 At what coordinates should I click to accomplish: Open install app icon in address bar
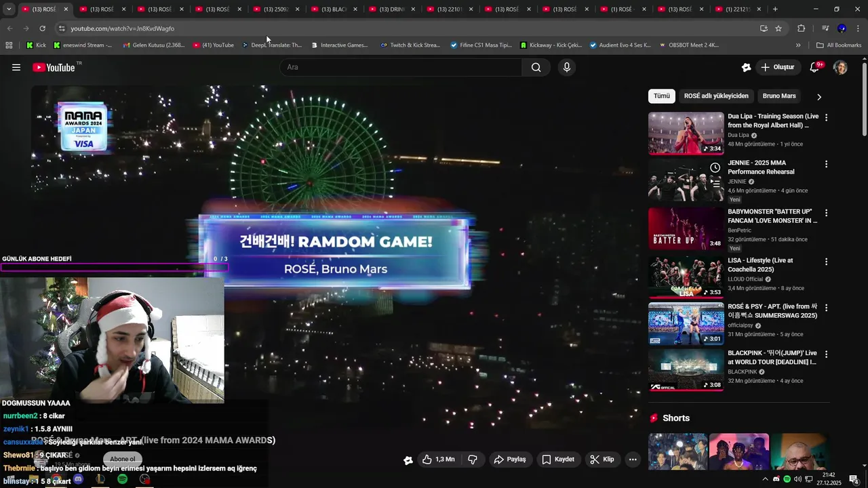(764, 28)
